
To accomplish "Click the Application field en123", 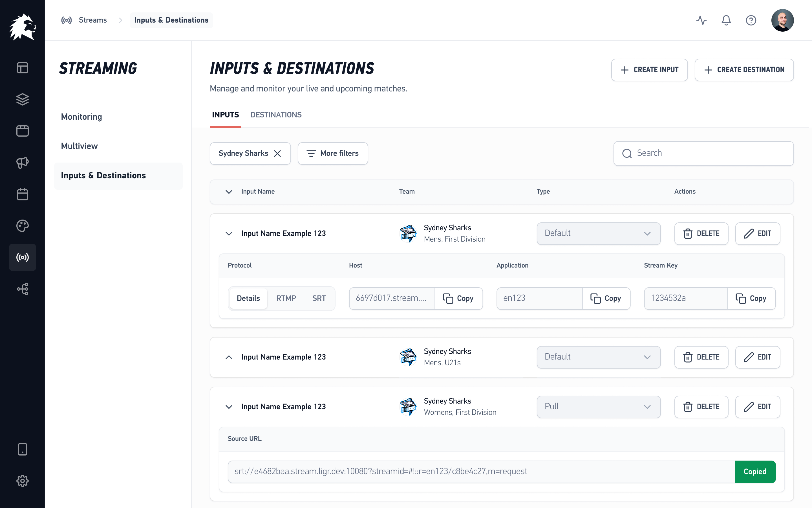I will click(x=539, y=298).
